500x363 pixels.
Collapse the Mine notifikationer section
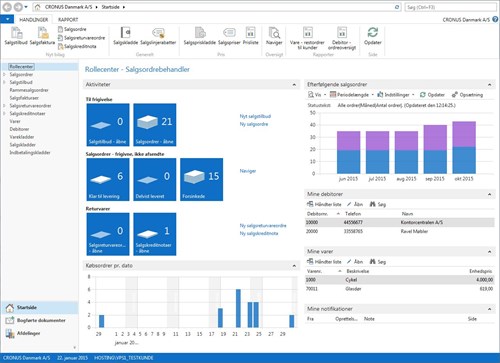[x=489, y=309]
